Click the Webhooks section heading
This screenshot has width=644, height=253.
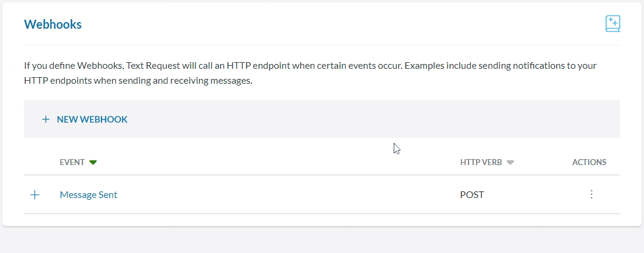[53, 25]
